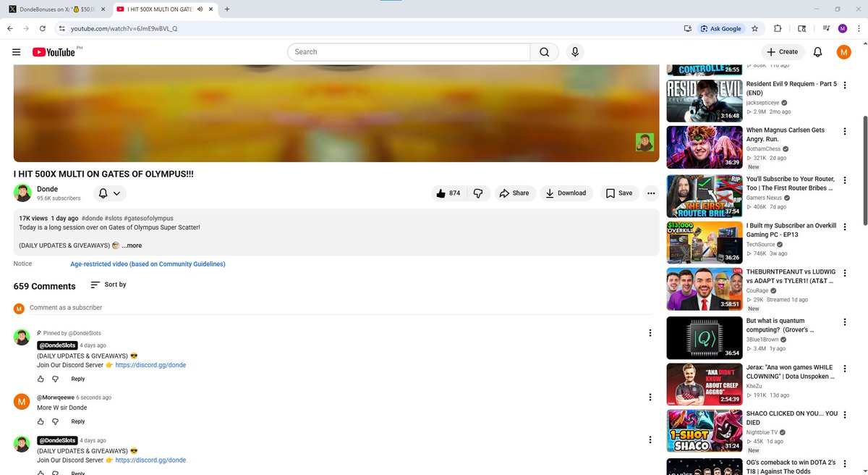Open quantum computing video thumbnail

(705, 337)
